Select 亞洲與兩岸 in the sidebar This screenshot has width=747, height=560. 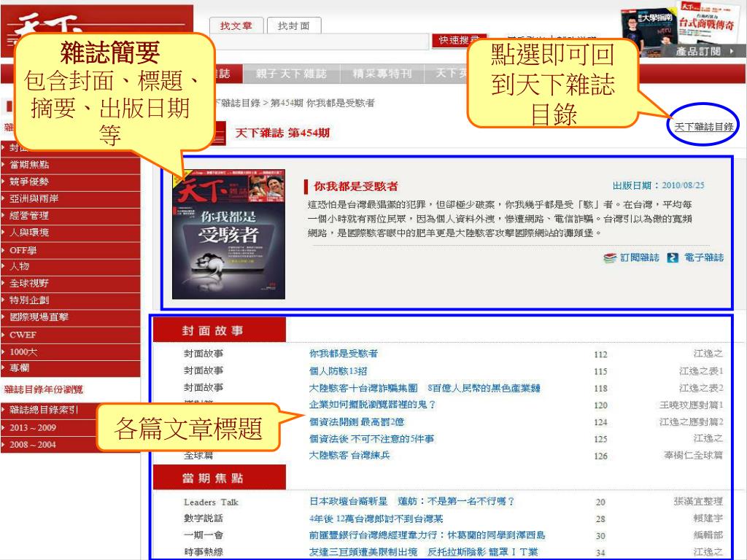pyautogui.click(x=71, y=198)
